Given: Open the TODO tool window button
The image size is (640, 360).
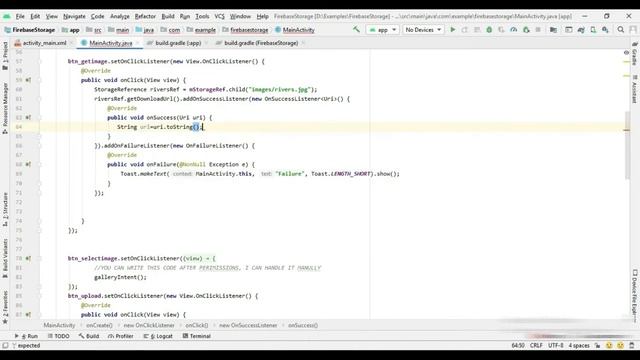Looking at the screenshot, I should click(x=58, y=336).
